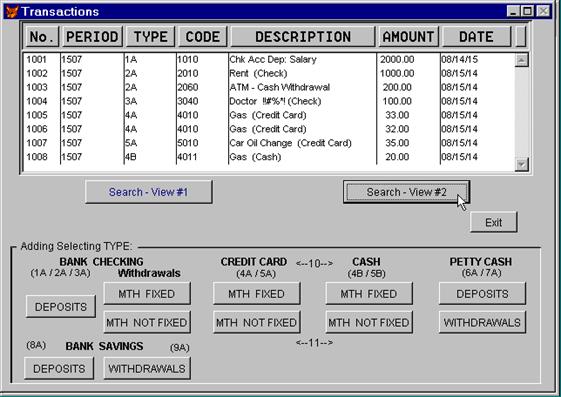Choose MTH NOT FIXED under Credit Card
Viewport: 561px width, 397px height.
click(x=257, y=322)
